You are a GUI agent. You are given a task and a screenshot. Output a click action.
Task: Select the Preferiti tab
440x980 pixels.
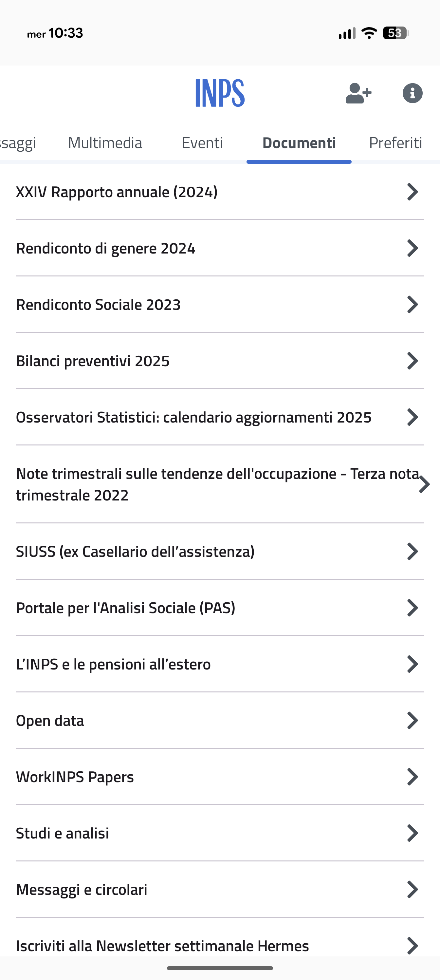tap(395, 143)
